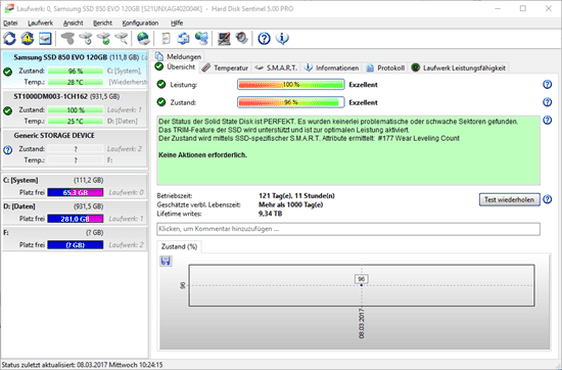Image resolution: width=562 pixels, height=370 pixels.
Task: Select the ST1000DM003-1CH162 drive
Action: point(75,109)
